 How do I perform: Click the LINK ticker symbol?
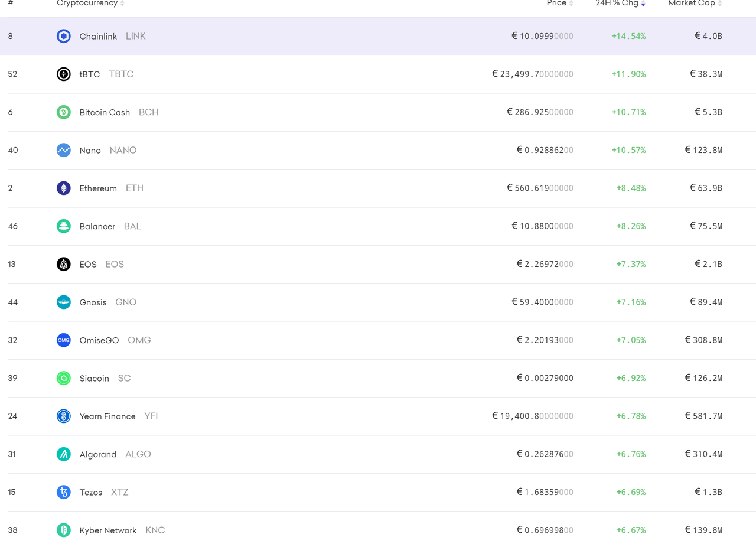(x=136, y=36)
